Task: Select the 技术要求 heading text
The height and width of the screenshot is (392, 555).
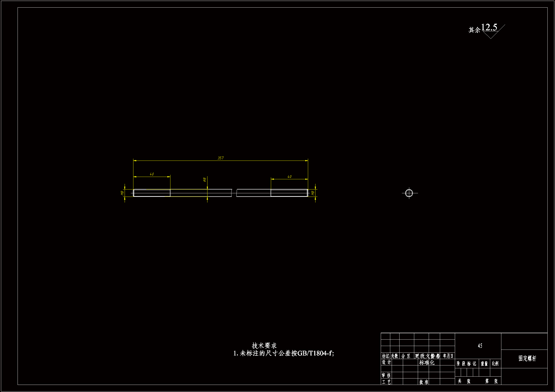Action: [264, 345]
